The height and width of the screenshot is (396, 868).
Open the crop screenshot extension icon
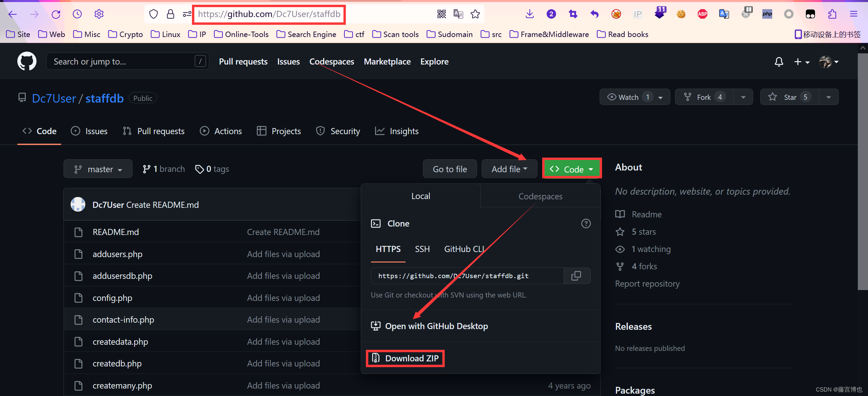tap(573, 14)
